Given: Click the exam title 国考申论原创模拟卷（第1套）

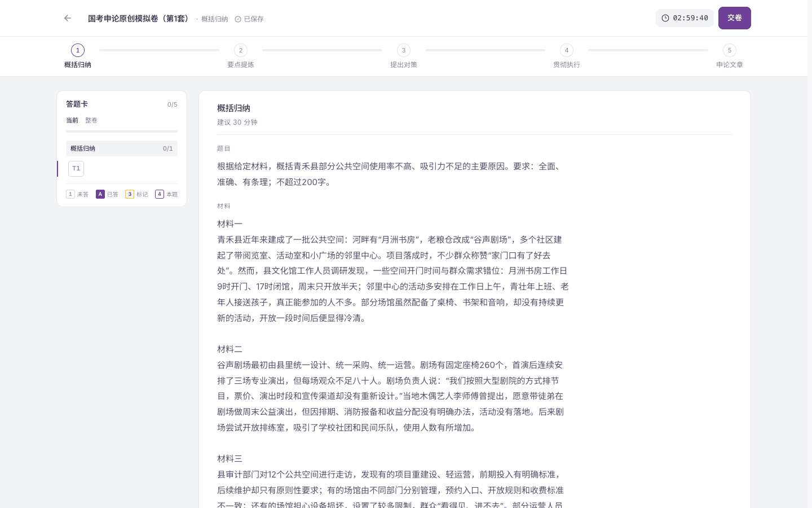Looking at the screenshot, I should click(140, 19).
